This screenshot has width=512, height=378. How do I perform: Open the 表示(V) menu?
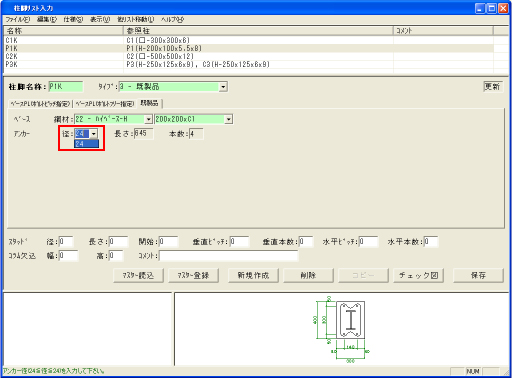(x=100, y=19)
